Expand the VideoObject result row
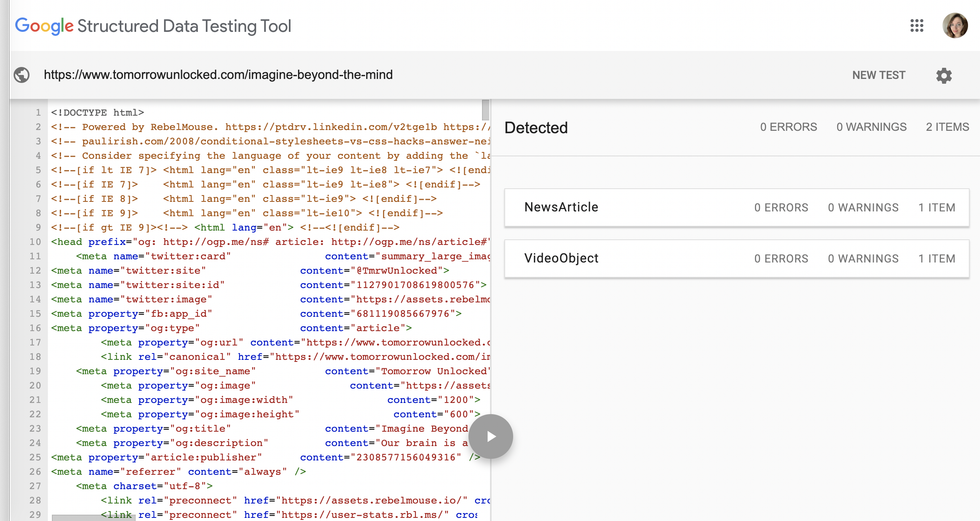The width and height of the screenshot is (980, 521). click(736, 258)
